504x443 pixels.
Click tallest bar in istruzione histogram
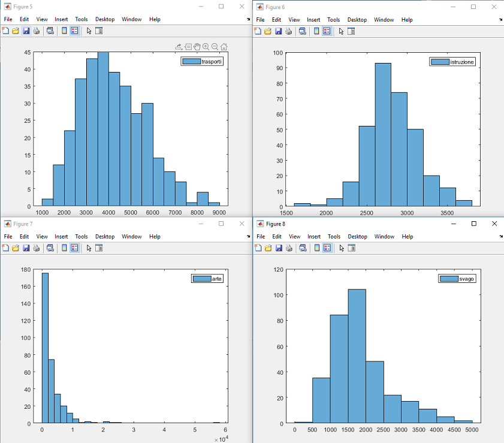(383, 135)
